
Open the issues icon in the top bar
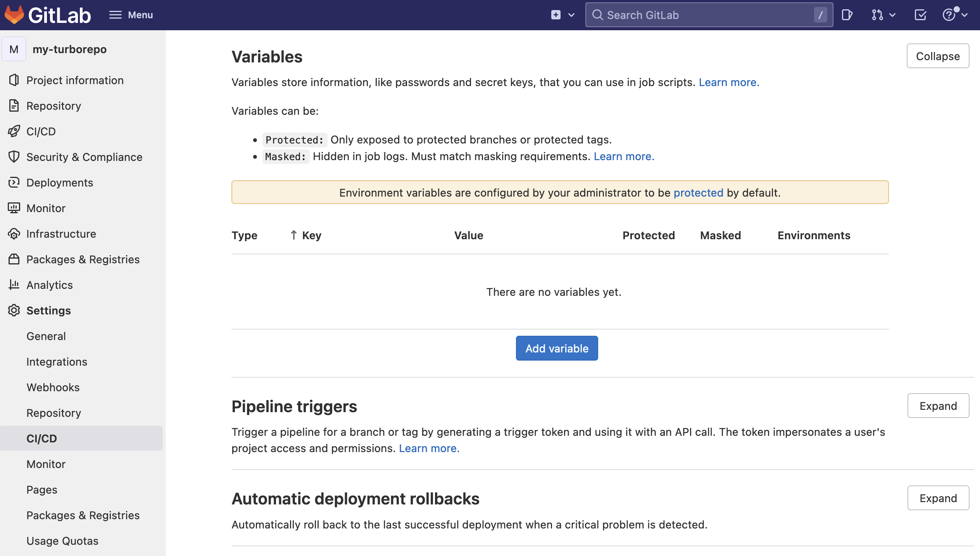(847, 15)
